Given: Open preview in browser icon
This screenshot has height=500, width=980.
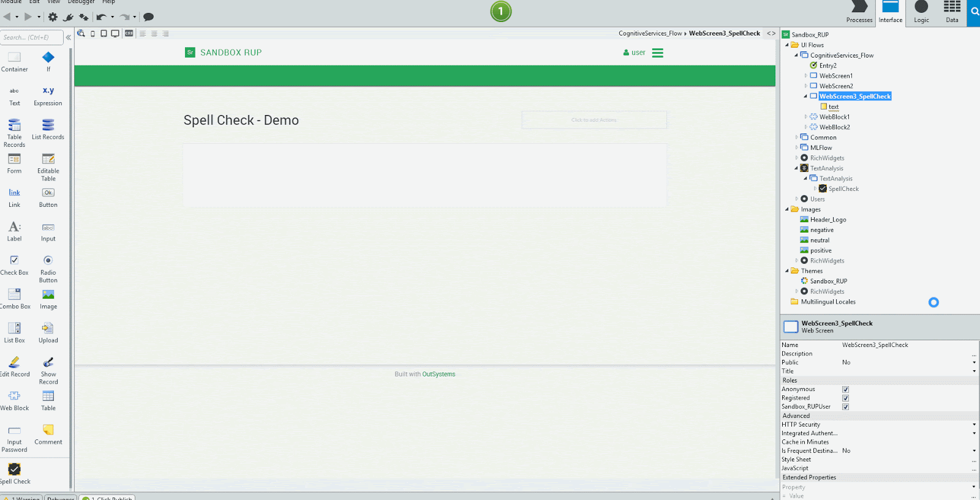Looking at the screenshot, I should pyautogui.click(x=81, y=34).
